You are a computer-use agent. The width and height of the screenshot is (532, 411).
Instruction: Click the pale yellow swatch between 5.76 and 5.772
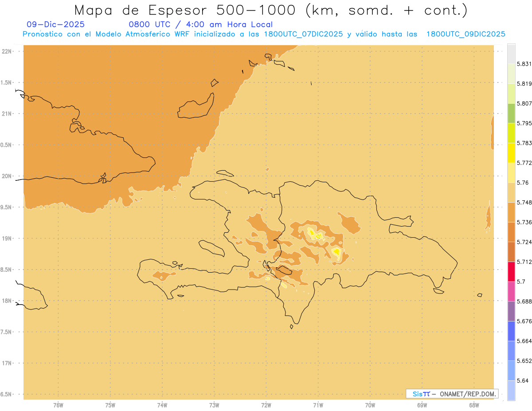click(511, 172)
